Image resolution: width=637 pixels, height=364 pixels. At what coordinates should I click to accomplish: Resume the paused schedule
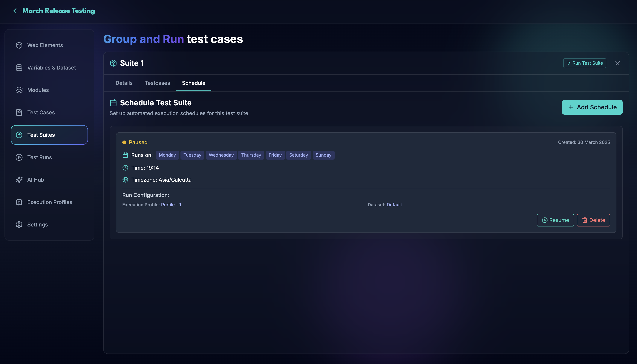point(555,220)
